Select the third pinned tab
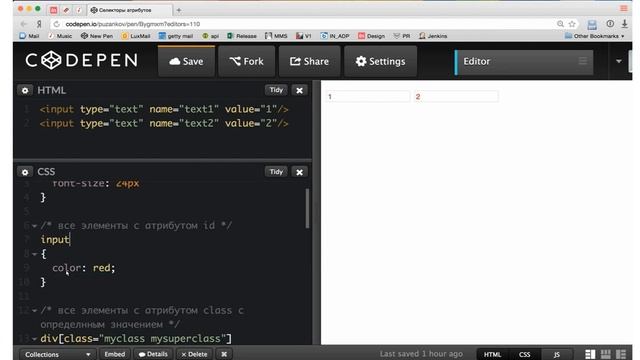The width and height of the screenshot is (640, 360). [79, 10]
